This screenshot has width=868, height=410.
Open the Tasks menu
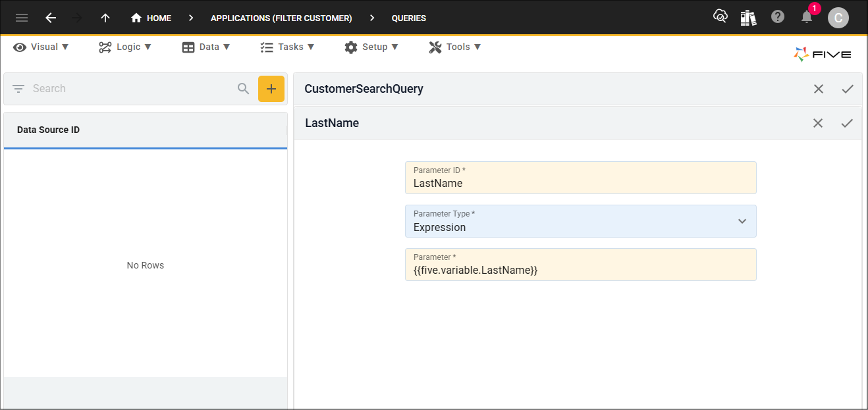(287, 47)
